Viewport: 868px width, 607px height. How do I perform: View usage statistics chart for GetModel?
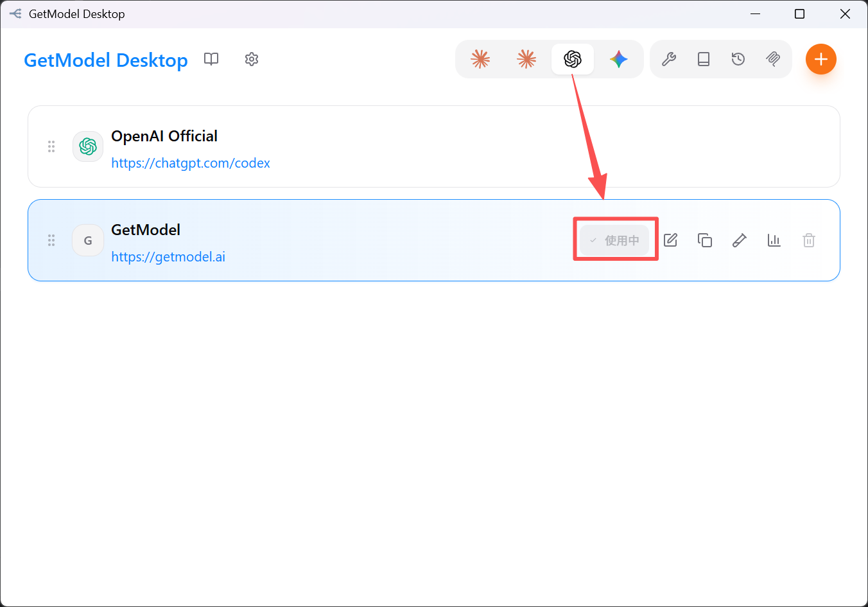click(x=774, y=240)
